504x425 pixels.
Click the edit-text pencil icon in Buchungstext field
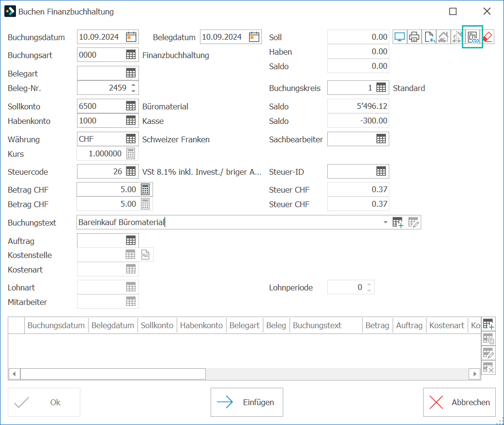(413, 222)
